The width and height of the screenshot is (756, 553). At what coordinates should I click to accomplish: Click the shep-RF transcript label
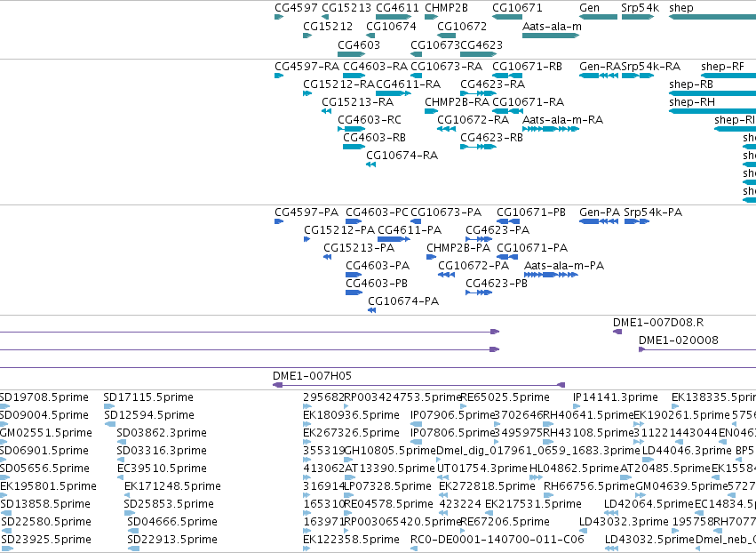pyautogui.click(x=722, y=67)
